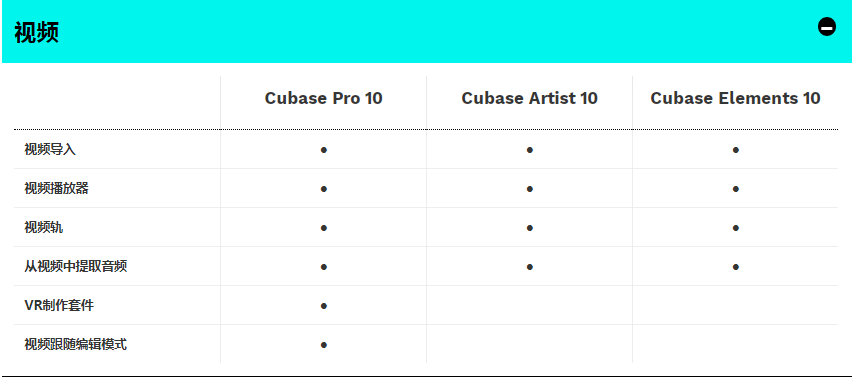This screenshot has width=855, height=381.
Task: Click the Elements dot for 视频轨
Action: click(736, 228)
